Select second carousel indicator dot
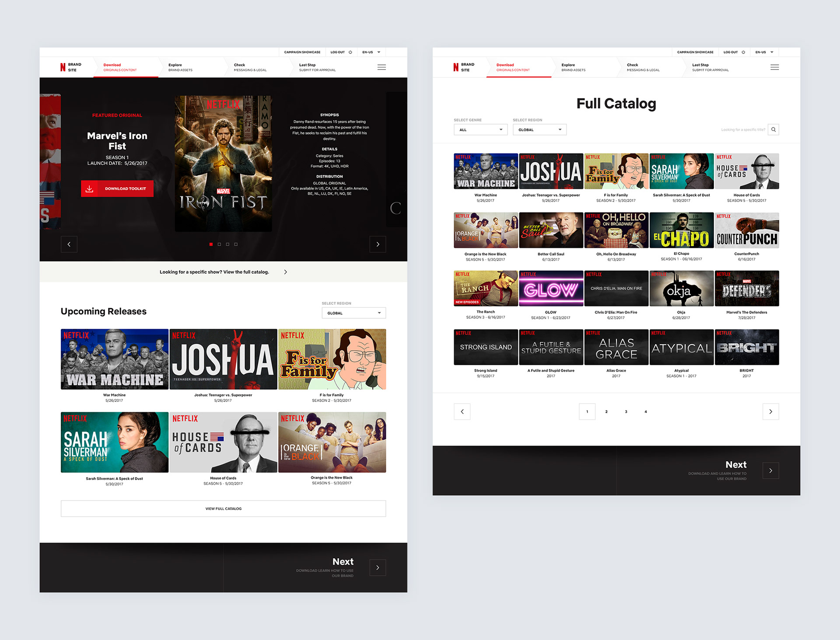The image size is (840, 640). 219,244
